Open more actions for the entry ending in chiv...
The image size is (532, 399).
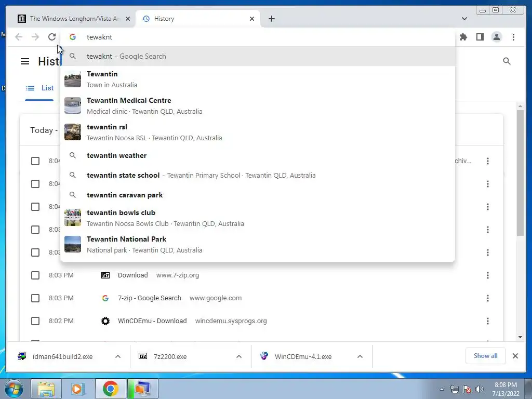click(x=487, y=161)
